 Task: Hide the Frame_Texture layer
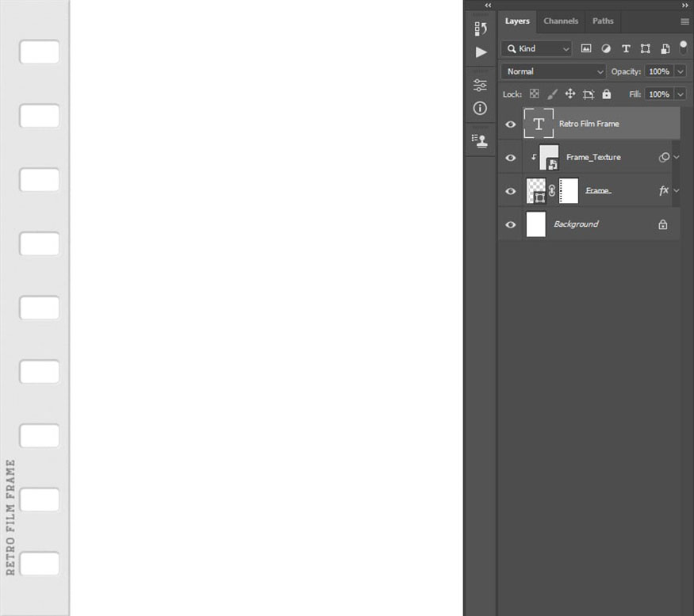coord(510,158)
